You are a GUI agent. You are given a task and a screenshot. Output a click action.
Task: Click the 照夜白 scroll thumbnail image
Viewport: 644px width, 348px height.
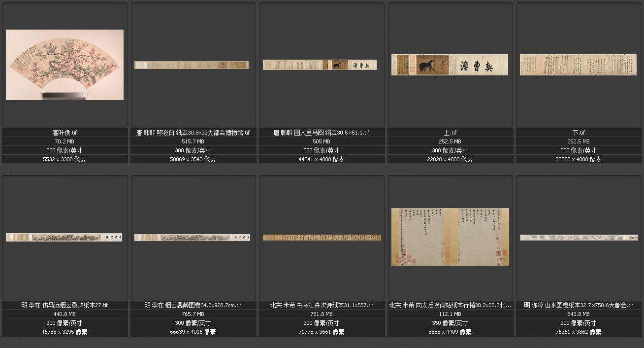[x=192, y=65]
